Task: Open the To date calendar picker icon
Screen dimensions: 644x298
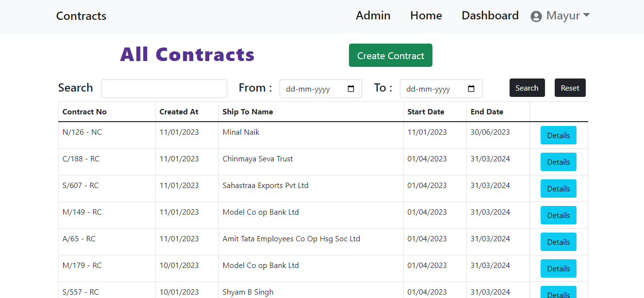Action: 471,89
